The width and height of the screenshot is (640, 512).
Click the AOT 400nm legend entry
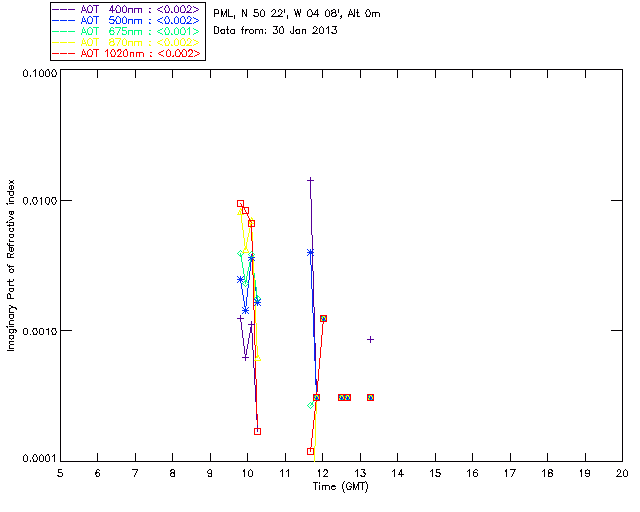click(x=127, y=9)
